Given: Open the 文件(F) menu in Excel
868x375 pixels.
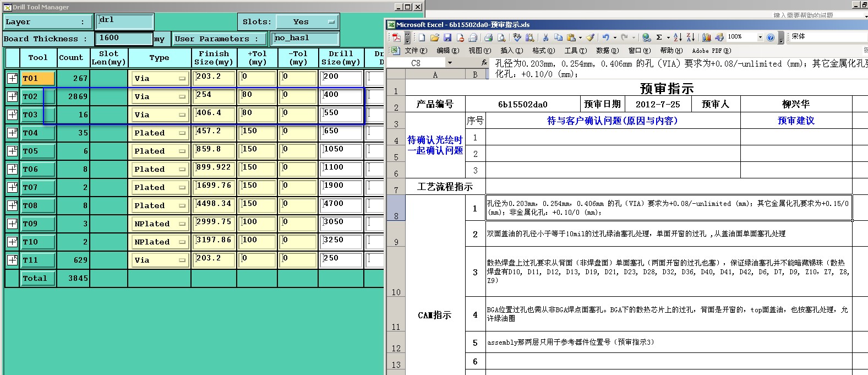Looking at the screenshot, I should point(416,51).
